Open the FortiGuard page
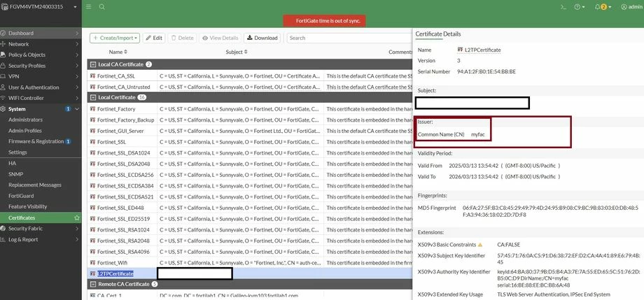The image size is (644, 300). (x=21, y=196)
